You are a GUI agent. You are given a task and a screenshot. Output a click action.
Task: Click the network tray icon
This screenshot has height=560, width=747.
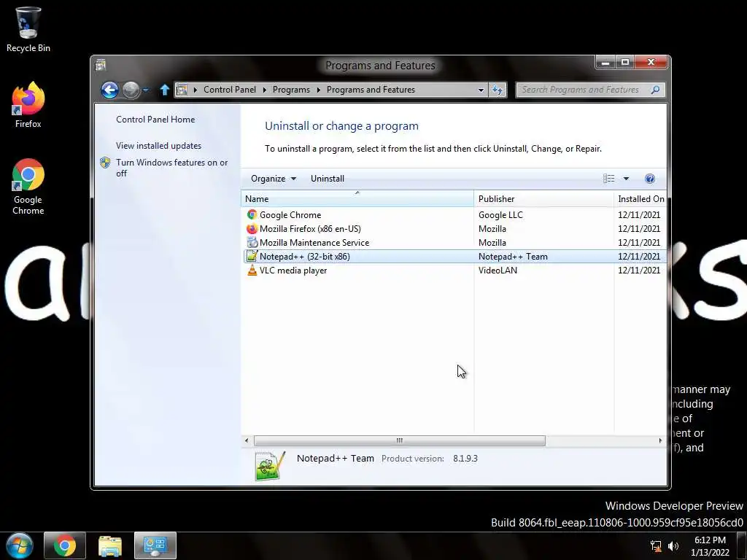[x=656, y=546]
